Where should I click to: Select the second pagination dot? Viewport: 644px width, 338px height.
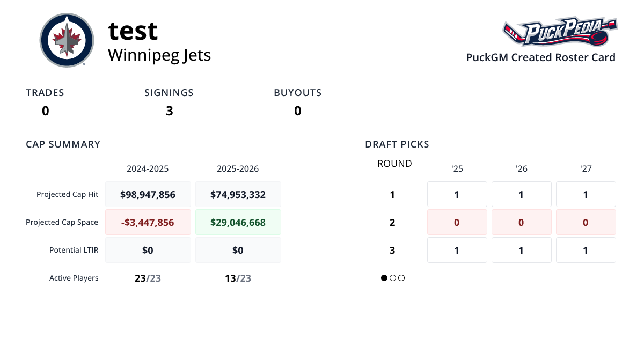tap(393, 278)
